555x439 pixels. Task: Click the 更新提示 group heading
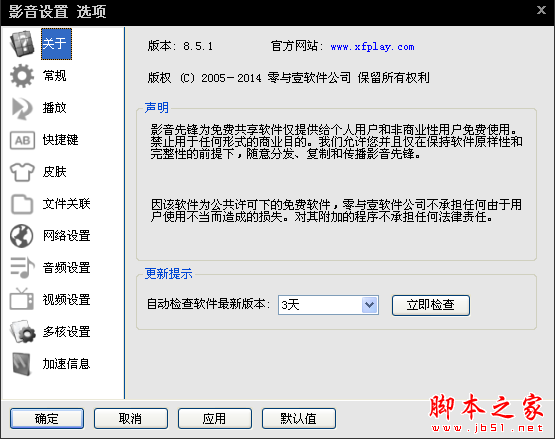pyautogui.click(x=168, y=274)
